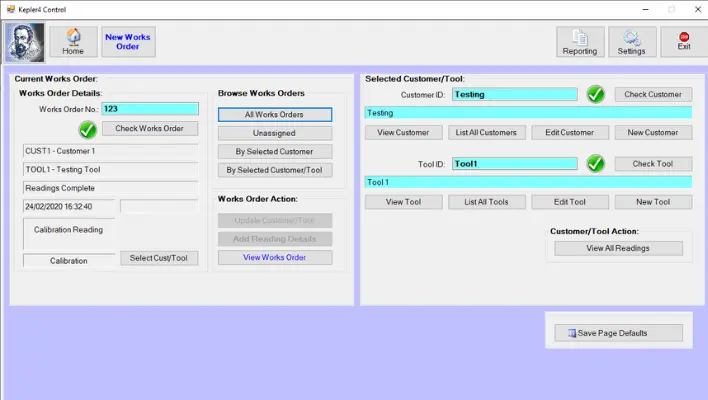This screenshot has height=400, width=708.
Task: Open View Works Order action
Action: click(275, 257)
